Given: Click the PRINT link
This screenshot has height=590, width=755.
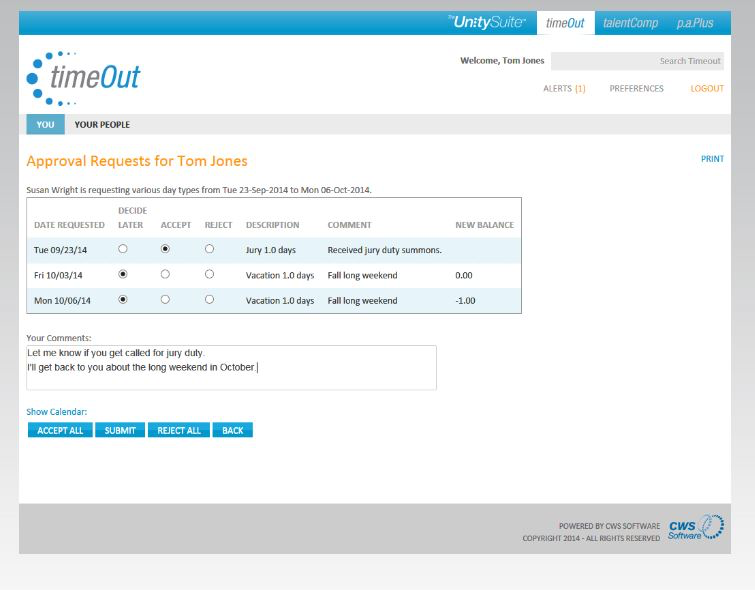Looking at the screenshot, I should (713, 159).
